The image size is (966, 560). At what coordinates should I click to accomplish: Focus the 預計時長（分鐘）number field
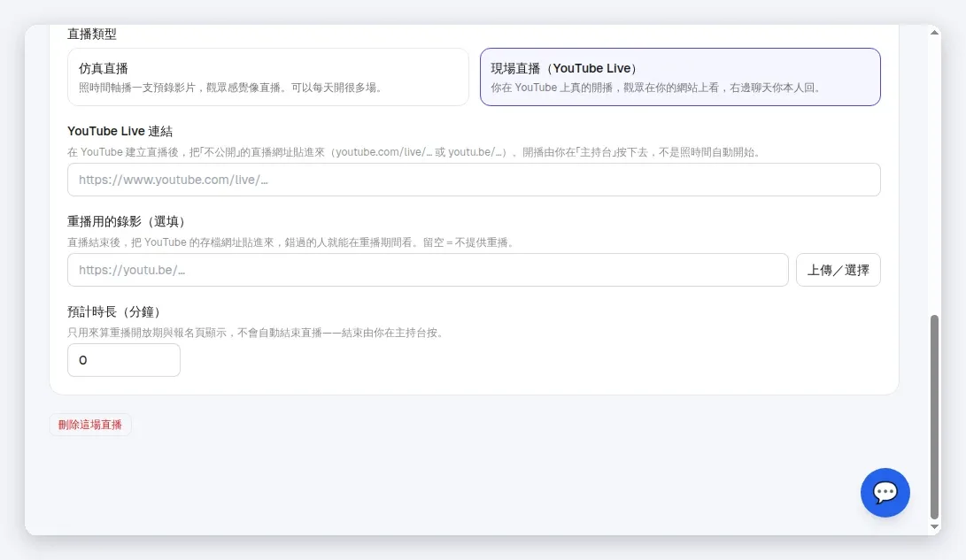click(x=124, y=360)
